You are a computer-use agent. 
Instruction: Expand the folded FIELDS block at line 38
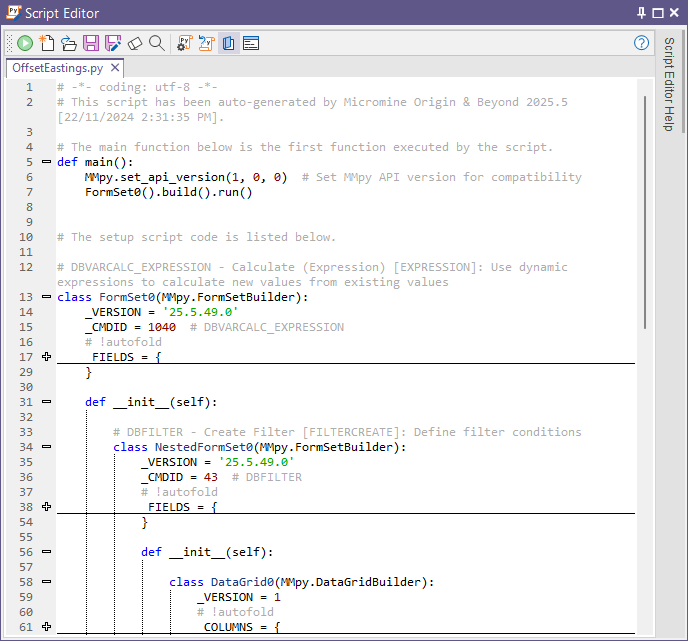[47, 507]
